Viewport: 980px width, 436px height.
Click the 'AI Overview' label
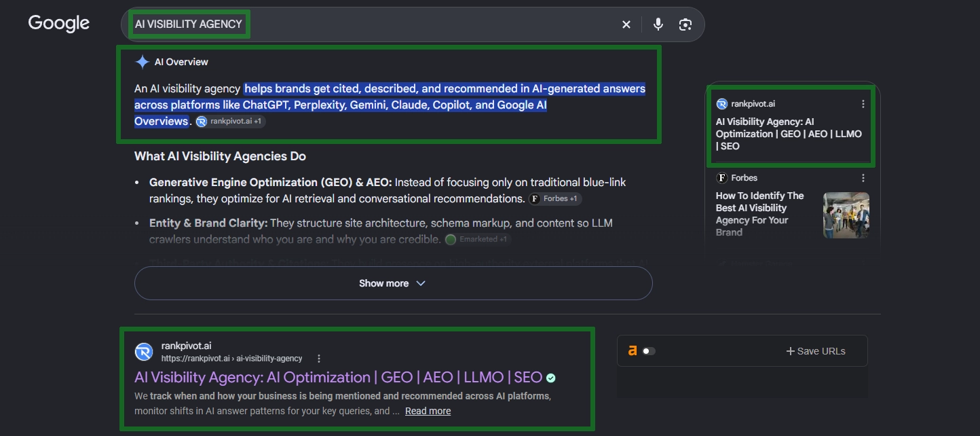pos(181,62)
